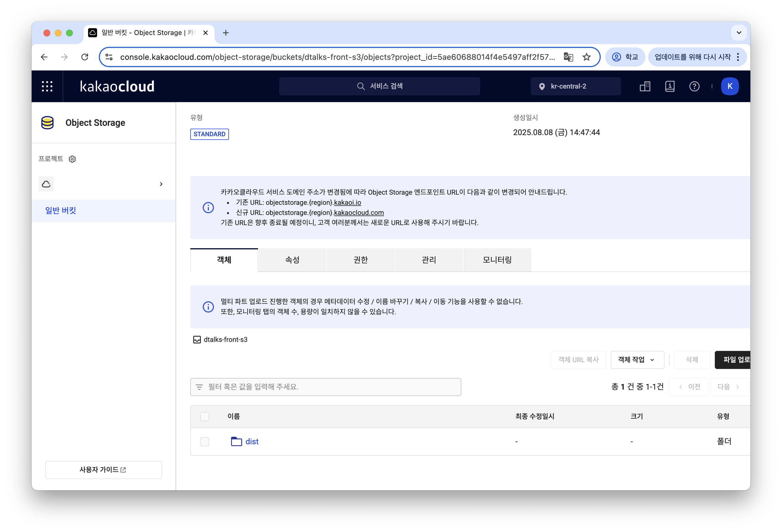Click the 유형 column header in table
The width and height of the screenshot is (782, 532).
pyautogui.click(x=723, y=417)
